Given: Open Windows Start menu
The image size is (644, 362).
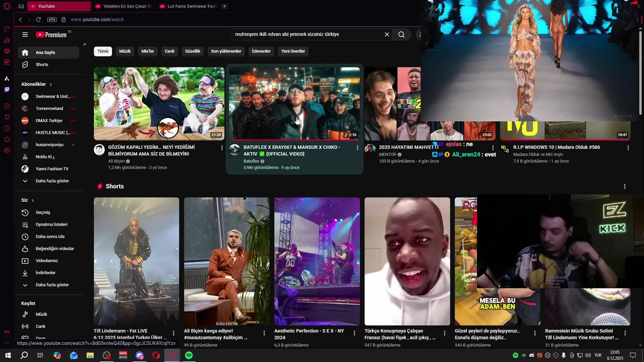Looking at the screenshot, I should (8, 355).
